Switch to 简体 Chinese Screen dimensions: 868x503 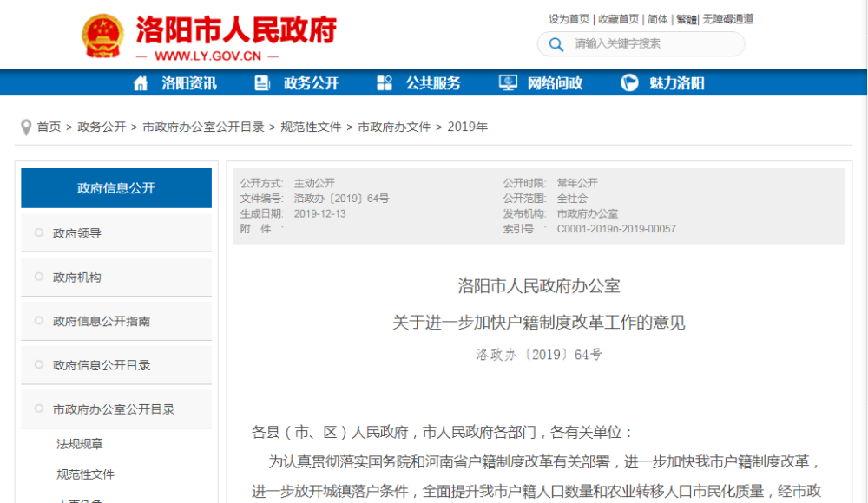[658, 19]
